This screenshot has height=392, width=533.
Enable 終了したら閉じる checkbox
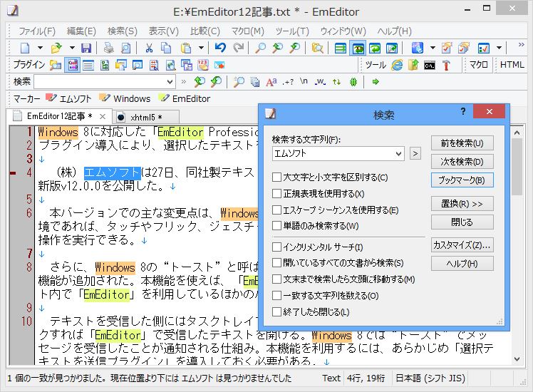pos(276,311)
